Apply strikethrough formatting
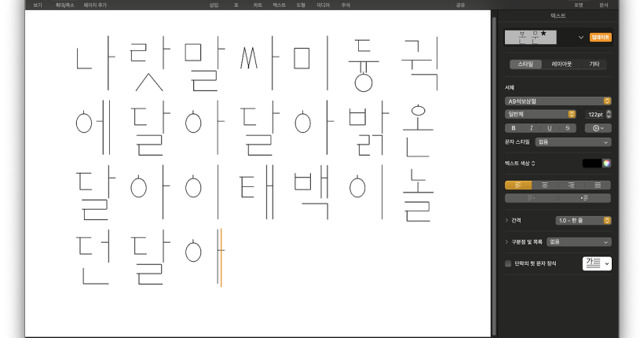This screenshot has width=644, height=338. pyautogui.click(x=566, y=127)
